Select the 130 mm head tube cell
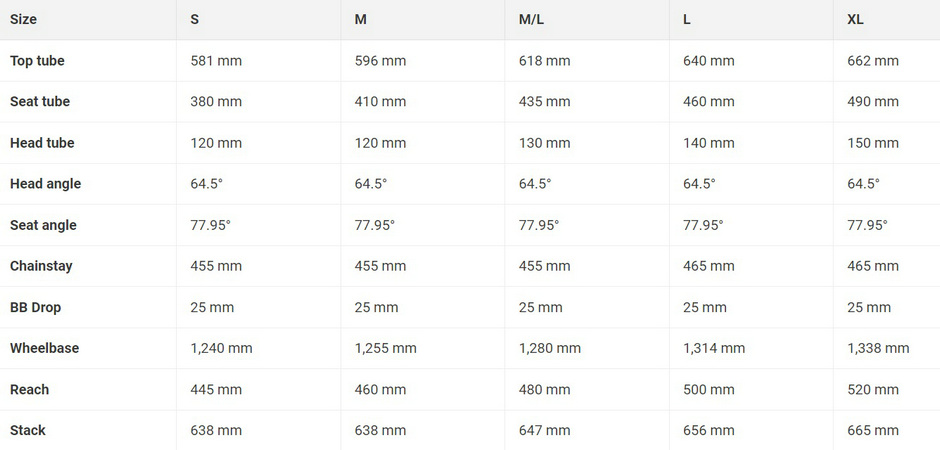The width and height of the screenshot is (940, 450). point(544,143)
